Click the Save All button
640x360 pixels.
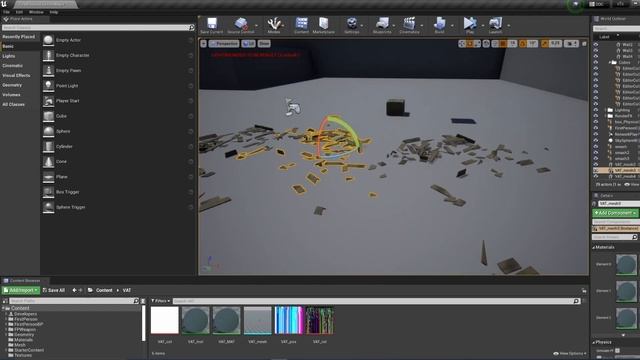[54, 290]
